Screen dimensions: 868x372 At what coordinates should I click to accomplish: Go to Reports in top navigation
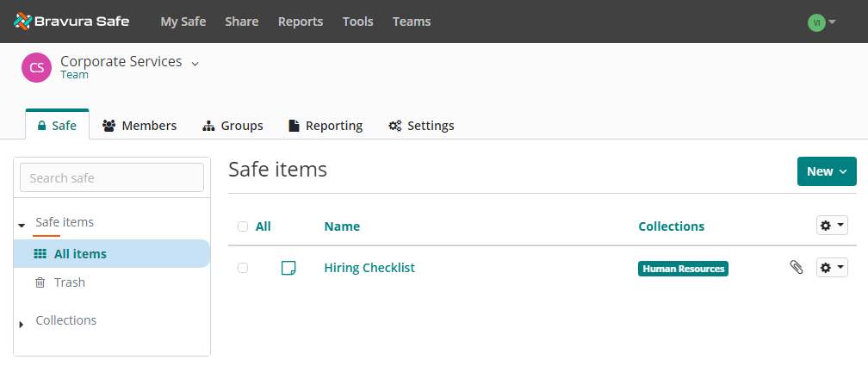[301, 22]
